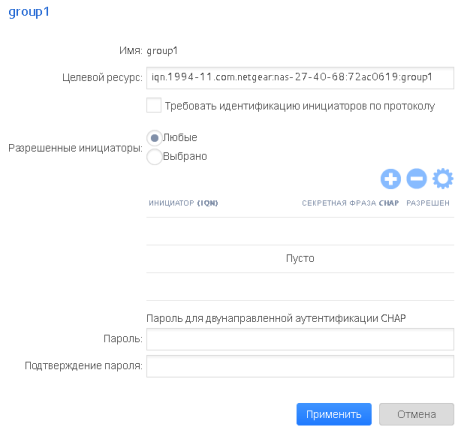Click the 'Целевой ресурс' IQN text field
Image resolution: width=464 pixels, height=433 pixels.
[300, 78]
